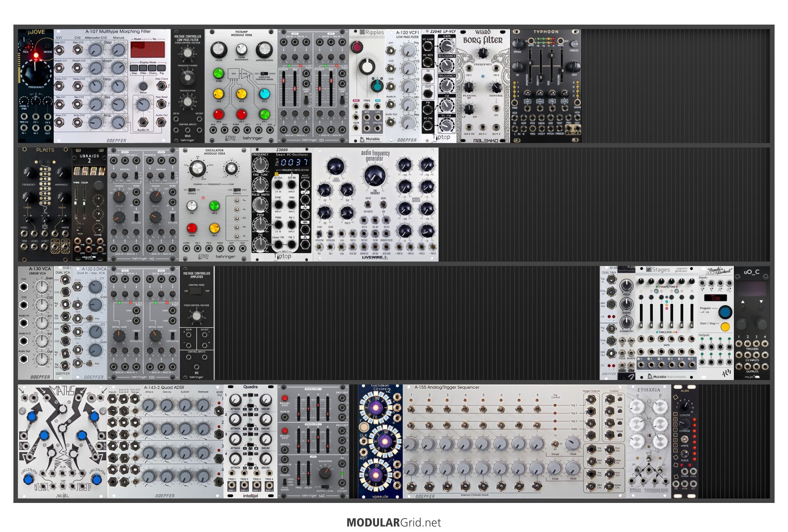The image size is (788, 532).
Task: Click the Behringer 130 dual VCA module
Action: tap(143, 323)
